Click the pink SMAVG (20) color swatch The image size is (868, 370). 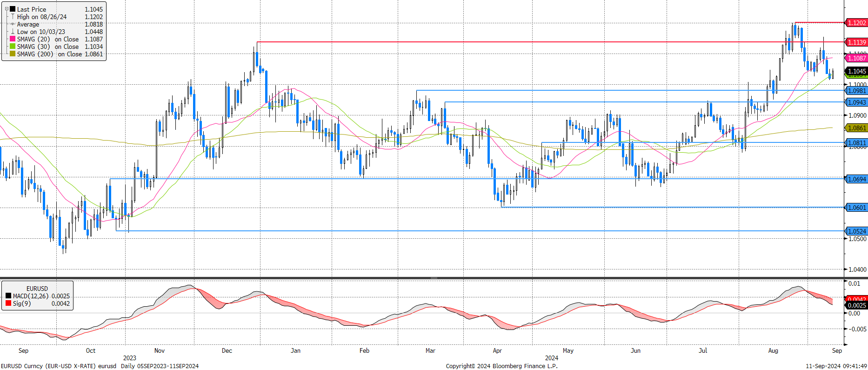(x=13, y=39)
